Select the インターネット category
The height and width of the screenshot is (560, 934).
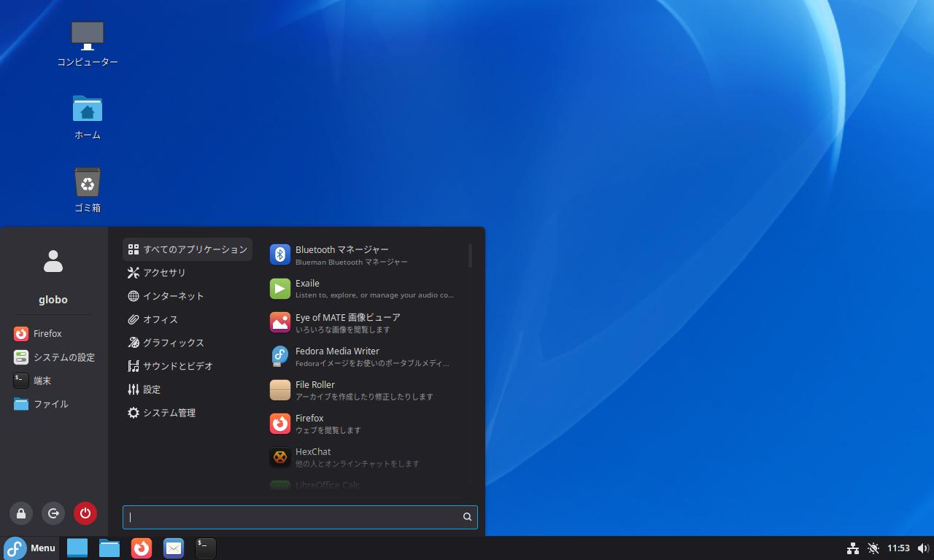[173, 296]
